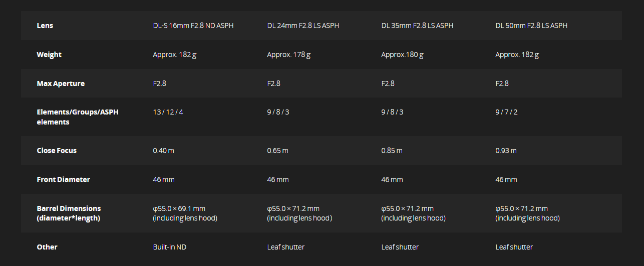Click the "Front Diameter" row header
Viewport: 644px width, 266px height.
(x=63, y=179)
